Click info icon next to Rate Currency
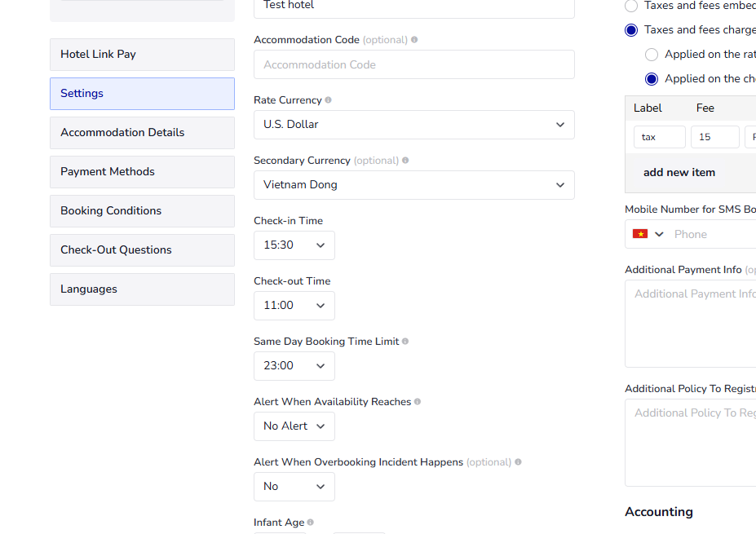Screen dimensions: 756x534 click(x=328, y=99)
